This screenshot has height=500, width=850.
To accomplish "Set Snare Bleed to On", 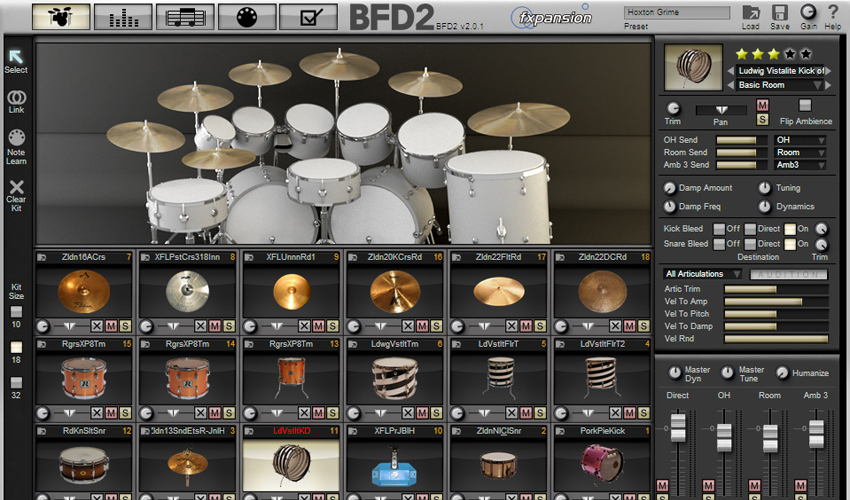I will pyautogui.click(x=790, y=244).
